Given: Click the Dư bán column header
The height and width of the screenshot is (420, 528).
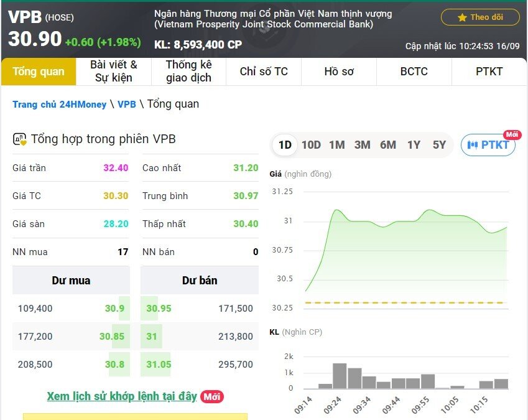Looking at the screenshot, I should (x=200, y=280).
